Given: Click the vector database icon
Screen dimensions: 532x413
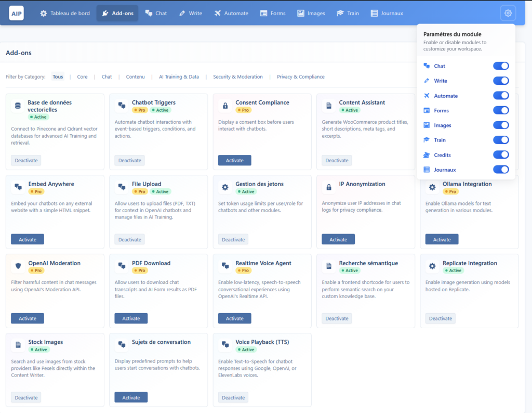Looking at the screenshot, I should coord(18,106).
